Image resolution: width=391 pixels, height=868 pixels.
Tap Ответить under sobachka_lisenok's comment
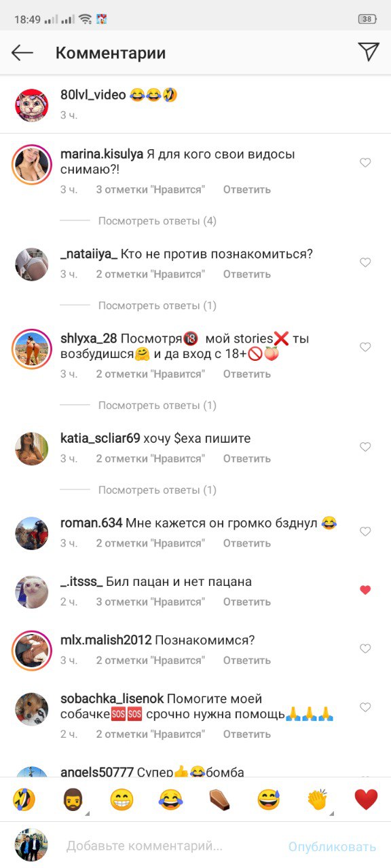[247, 734]
